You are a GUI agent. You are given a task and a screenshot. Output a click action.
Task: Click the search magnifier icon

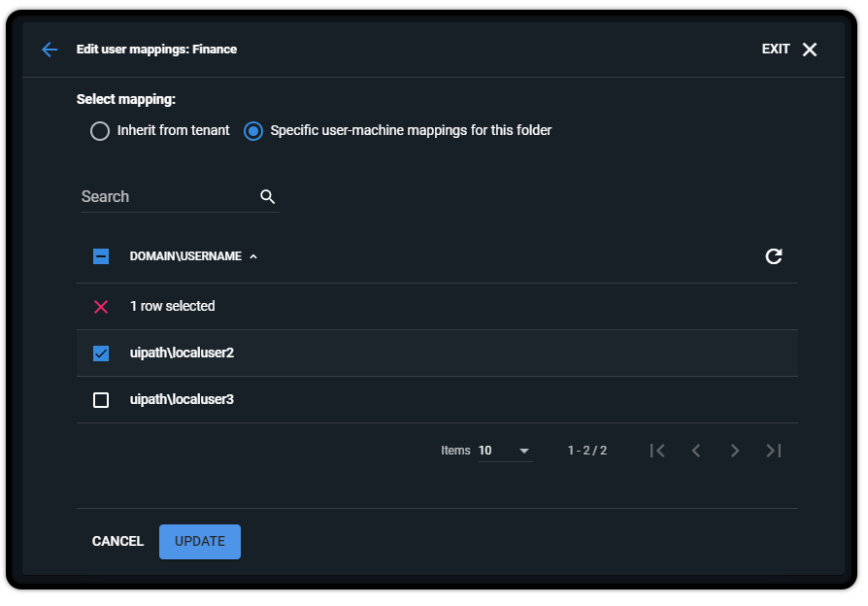click(x=267, y=196)
